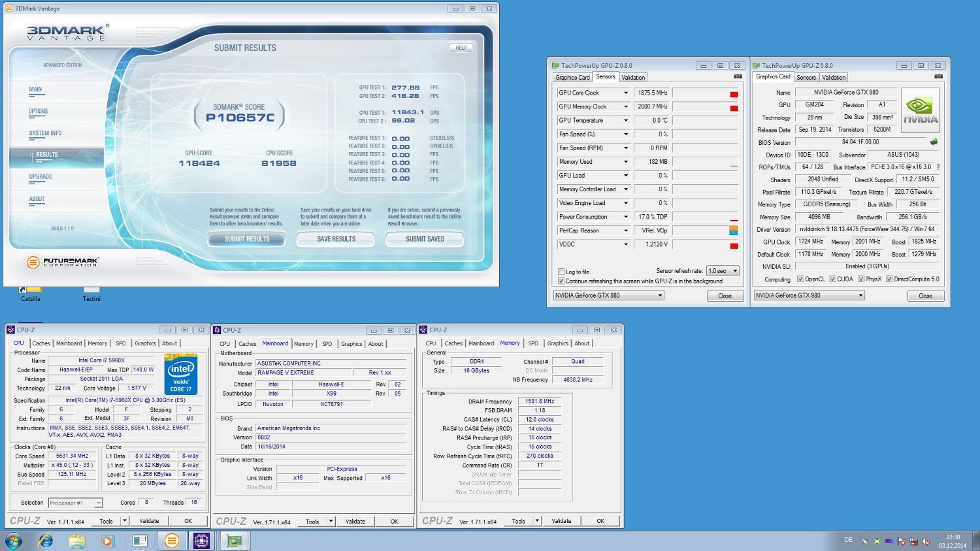Expand the GPU Memory Clock sensor dropdown
The width and height of the screenshot is (980, 551).
(x=626, y=106)
